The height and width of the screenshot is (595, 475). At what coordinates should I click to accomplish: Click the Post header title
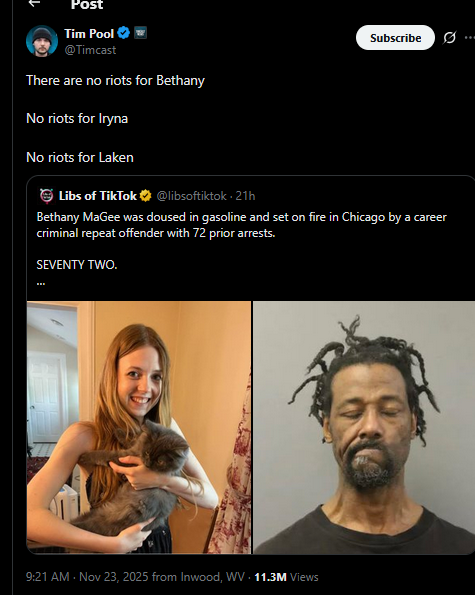click(x=87, y=5)
